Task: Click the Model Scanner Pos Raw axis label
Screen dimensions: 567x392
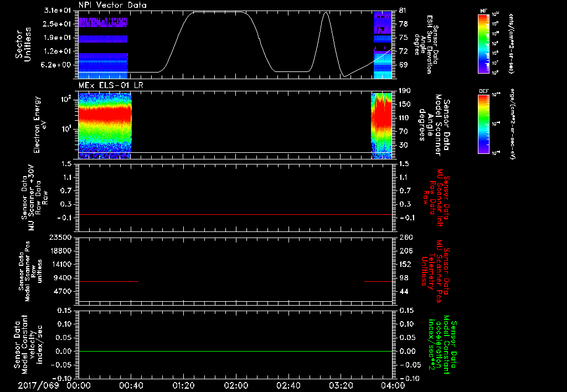Action: click(30, 271)
